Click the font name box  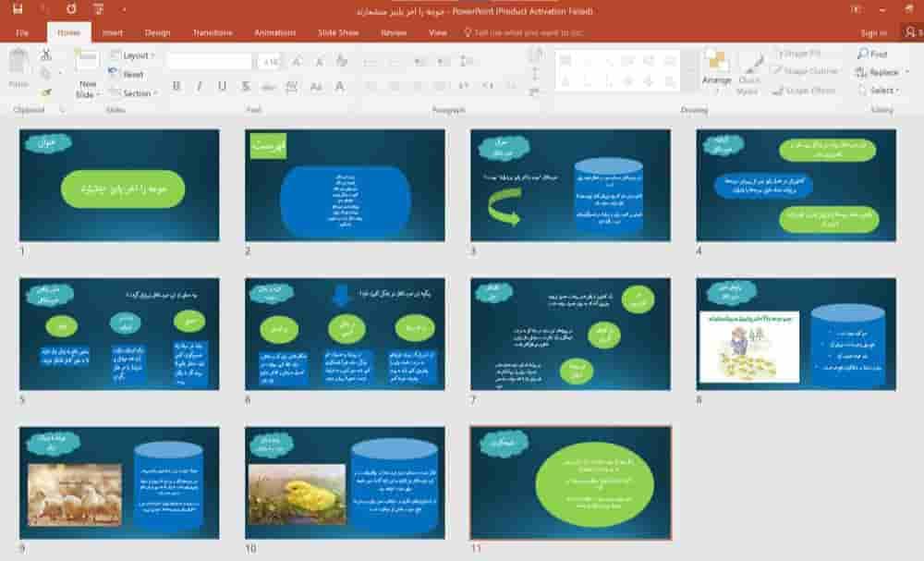click(209, 61)
